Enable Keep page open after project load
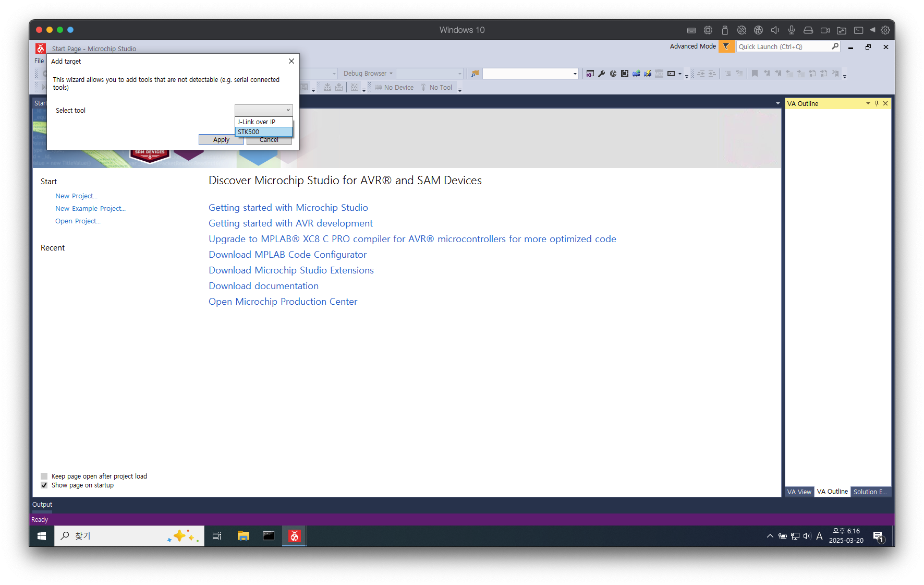The width and height of the screenshot is (924, 585). point(44,476)
